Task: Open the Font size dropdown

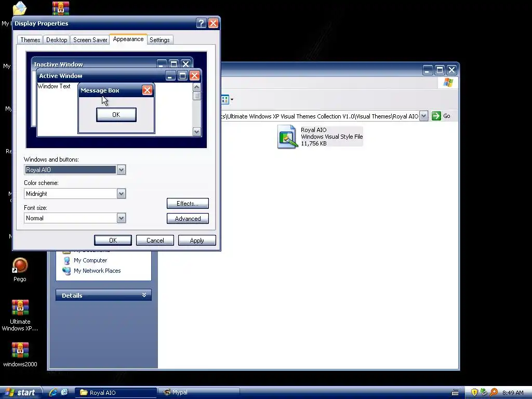Action: tap(121, 218)
